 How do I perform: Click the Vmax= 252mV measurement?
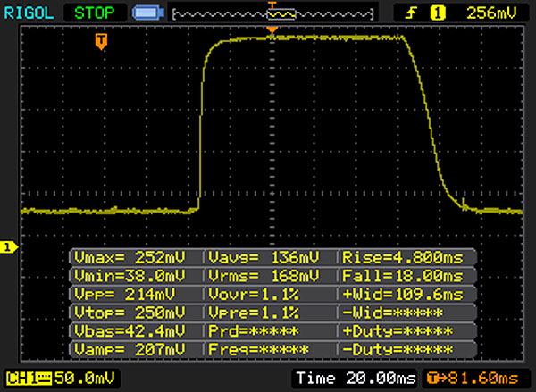click(130, 257)
